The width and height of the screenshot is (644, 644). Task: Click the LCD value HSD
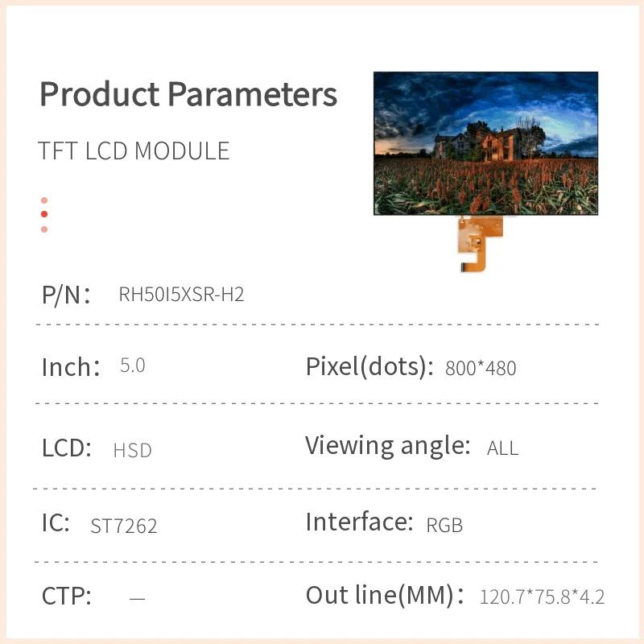coord(132,450)
